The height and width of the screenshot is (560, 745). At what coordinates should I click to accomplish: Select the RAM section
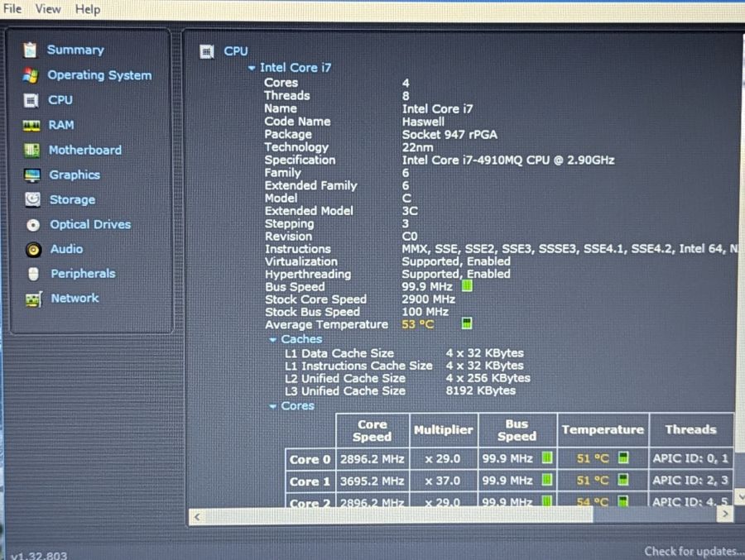pos(61,125)
